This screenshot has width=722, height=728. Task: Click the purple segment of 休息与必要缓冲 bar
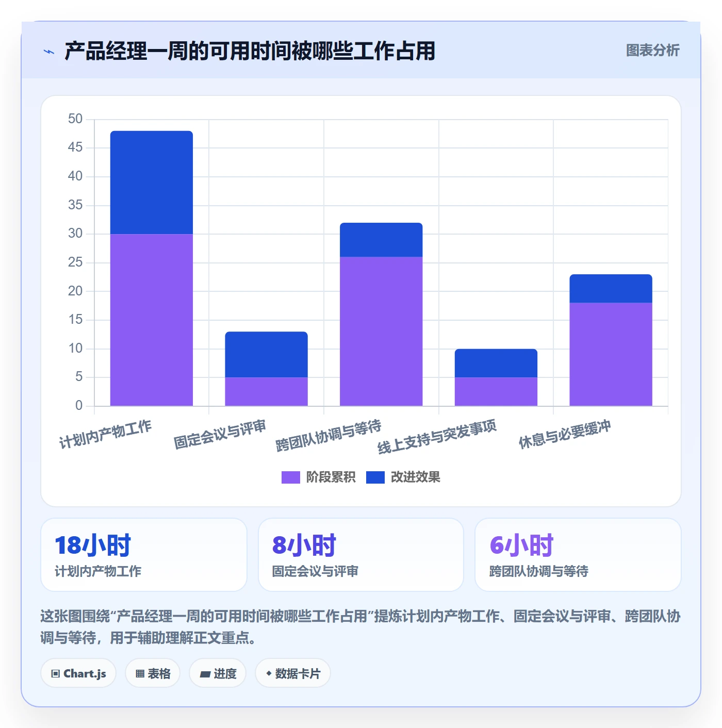click(611, 354)
